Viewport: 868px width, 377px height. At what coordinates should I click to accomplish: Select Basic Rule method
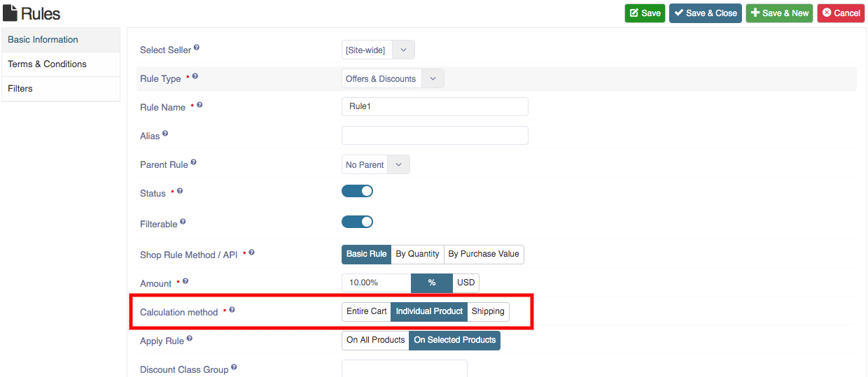pyautogui.click(x=366, y=254)
